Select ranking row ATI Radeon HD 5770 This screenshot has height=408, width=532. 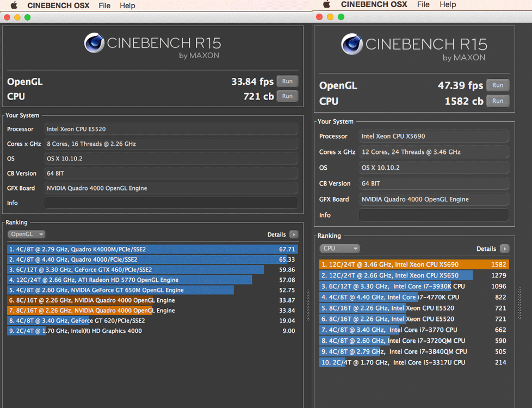pos(153,280)
